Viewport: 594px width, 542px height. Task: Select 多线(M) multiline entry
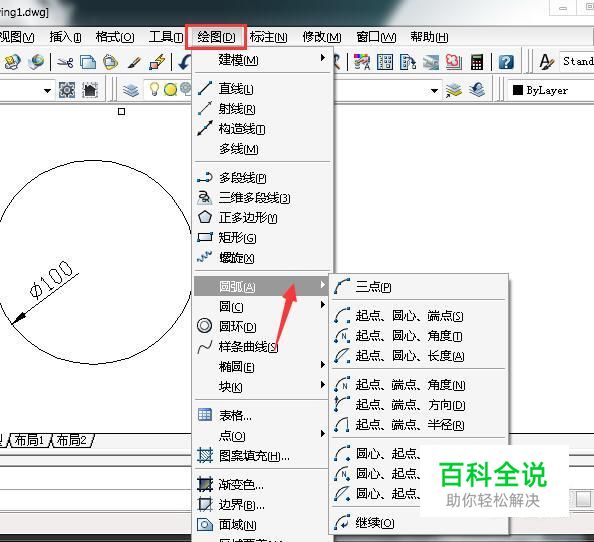262,149
